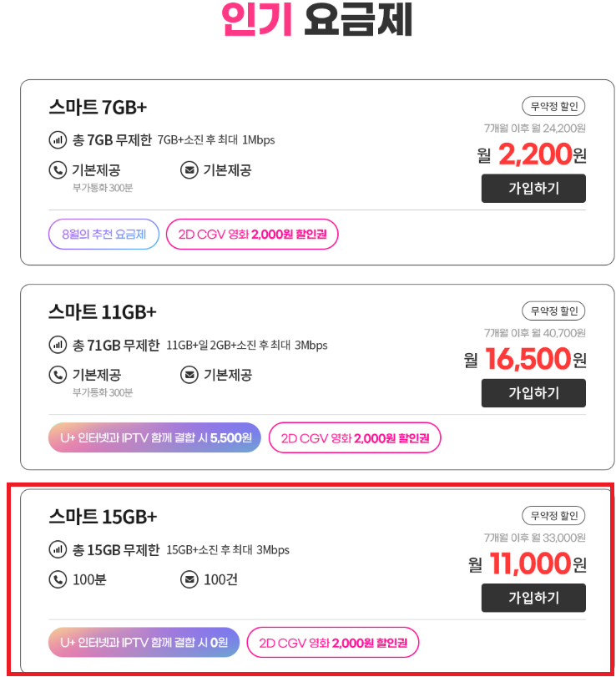The height and width of the screenshot is (677, 616).
Task: Click message envelope icon in 스마트 11GB+ card
Action: pos(189,375)
